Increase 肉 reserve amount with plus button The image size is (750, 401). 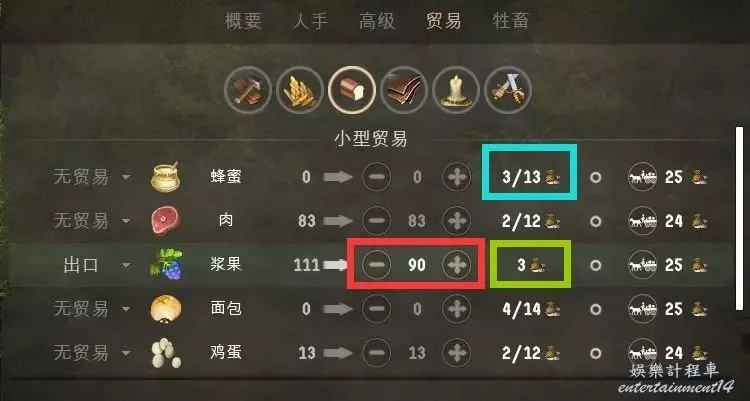[456, 221]
